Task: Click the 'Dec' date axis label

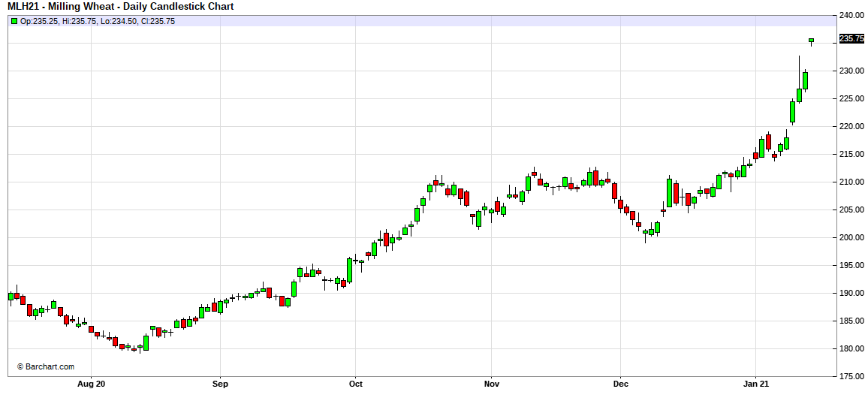Action: (621, 384)
